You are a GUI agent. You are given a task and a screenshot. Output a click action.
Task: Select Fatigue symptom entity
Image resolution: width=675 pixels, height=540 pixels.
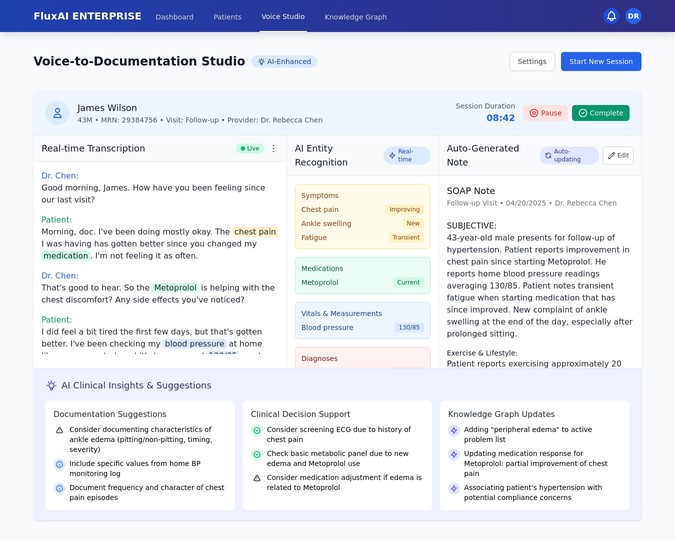[314, 237]
